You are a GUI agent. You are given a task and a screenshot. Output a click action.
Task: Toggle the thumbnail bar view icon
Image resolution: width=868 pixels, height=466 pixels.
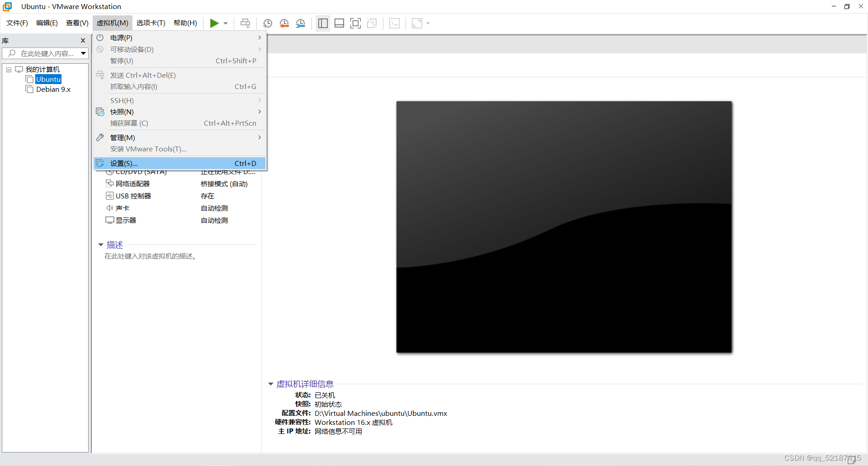coord(340,23)
